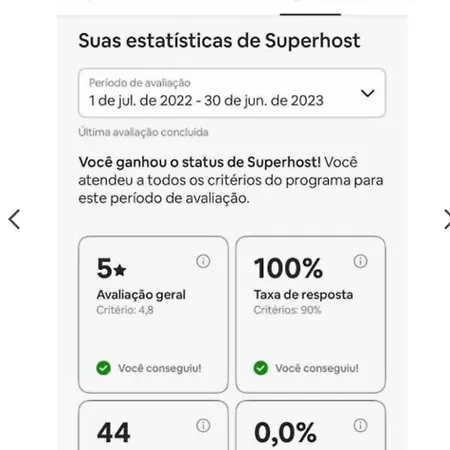Open info icon on Taxa de resposta card
Viewport: 450px width, 450px height.
coord(360,261)
